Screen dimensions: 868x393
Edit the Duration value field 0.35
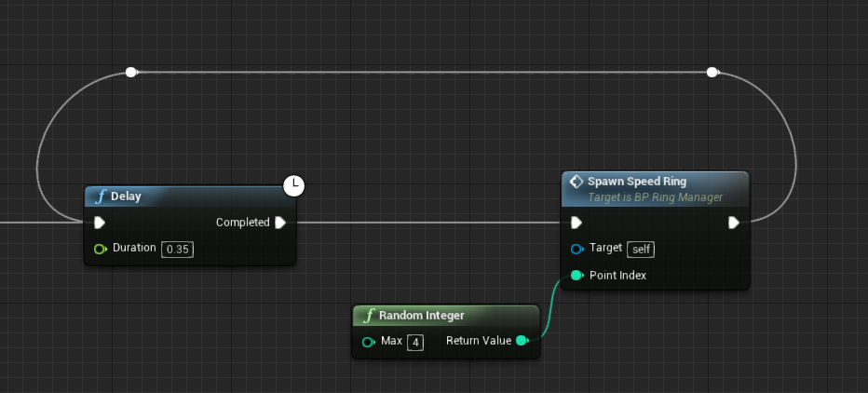tap(177, 249)
